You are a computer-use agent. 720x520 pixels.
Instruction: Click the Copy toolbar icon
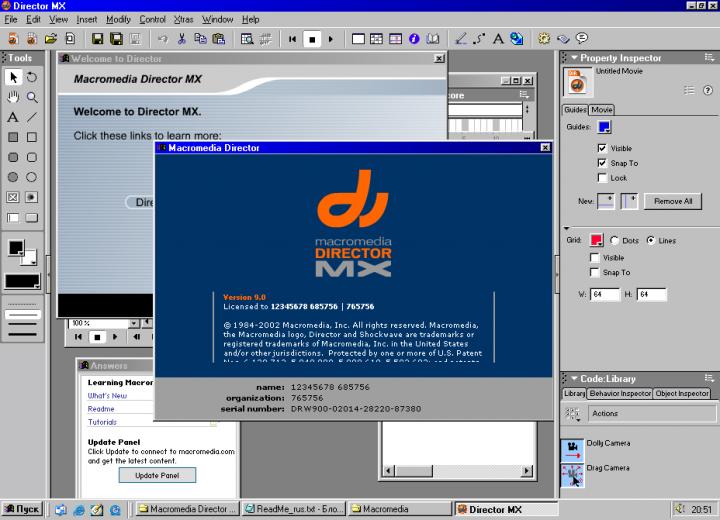coord(200,39)
